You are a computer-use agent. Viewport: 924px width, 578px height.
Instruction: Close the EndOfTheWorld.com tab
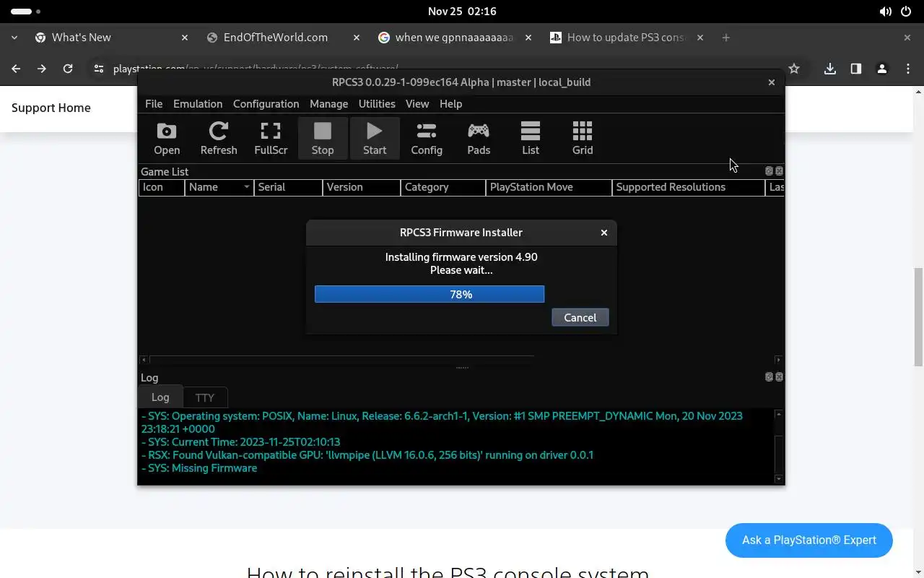[x=357, y=38]
